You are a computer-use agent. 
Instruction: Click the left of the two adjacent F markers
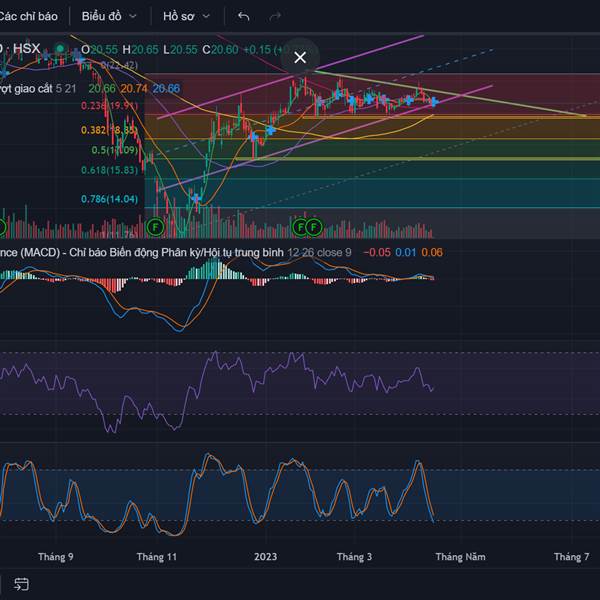pos(300,227)
